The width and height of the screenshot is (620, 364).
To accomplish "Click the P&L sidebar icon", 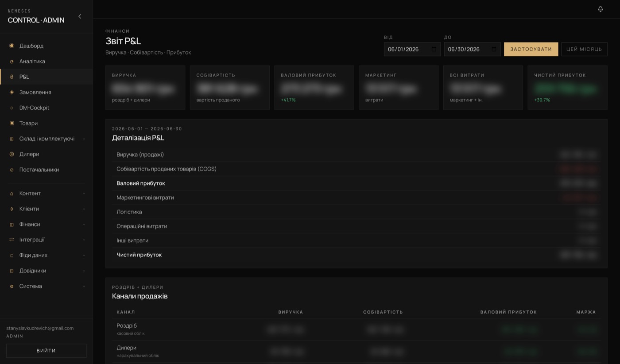I will pyautogui.click(x=12, y=77).
